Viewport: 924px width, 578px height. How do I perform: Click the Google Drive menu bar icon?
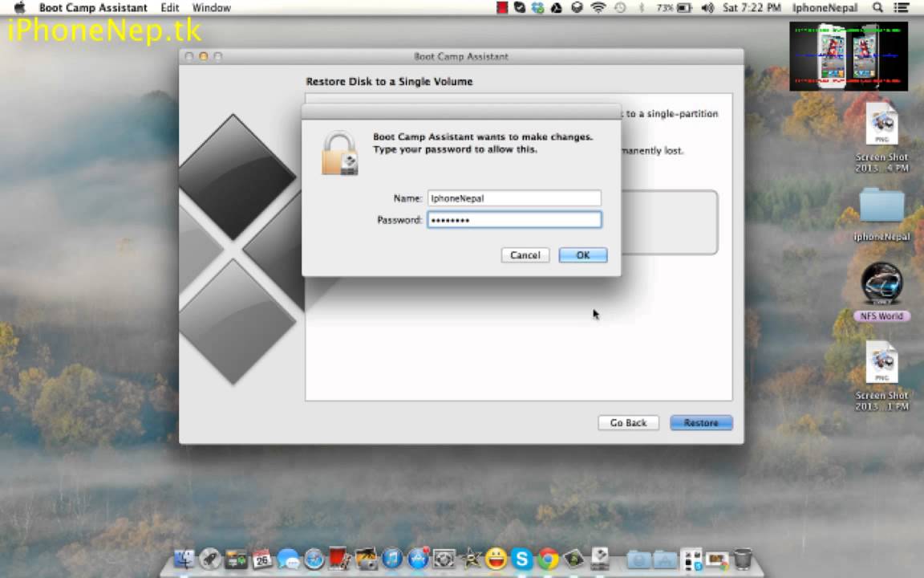(x=556, y=8)
